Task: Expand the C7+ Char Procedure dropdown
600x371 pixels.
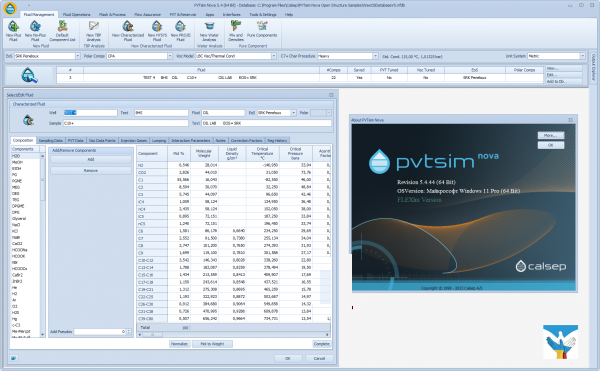Action: (x=375, y=56)
